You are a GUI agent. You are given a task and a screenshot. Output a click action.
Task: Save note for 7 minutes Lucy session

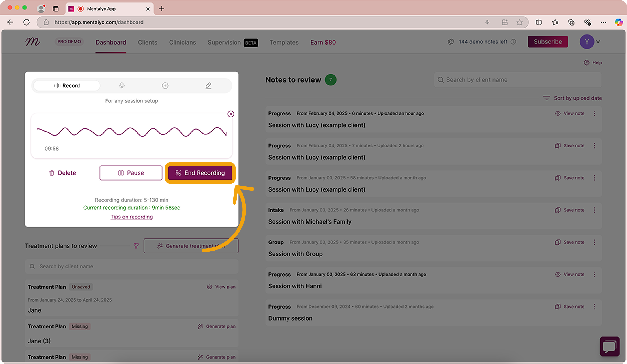[x=570, y=146]
